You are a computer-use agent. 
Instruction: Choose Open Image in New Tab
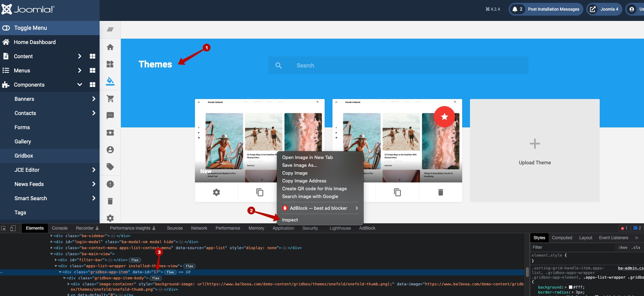[x=307, y=157]
